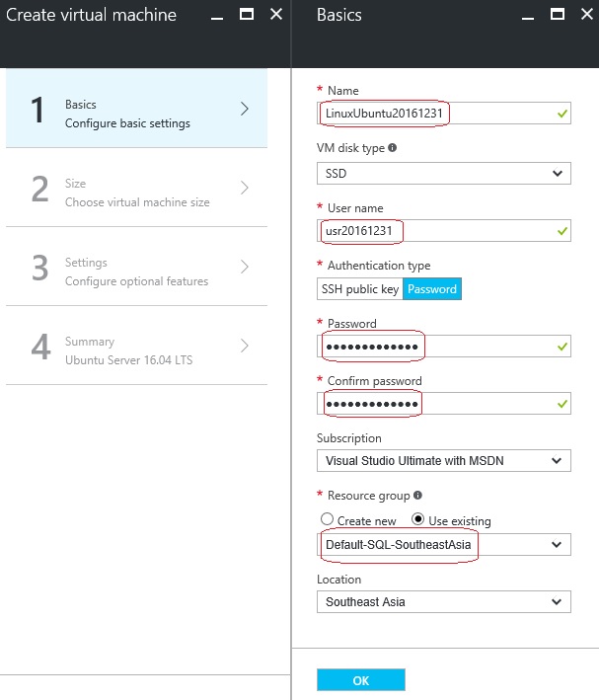Expand the Subscription dropdown

(x=444, y=461)
